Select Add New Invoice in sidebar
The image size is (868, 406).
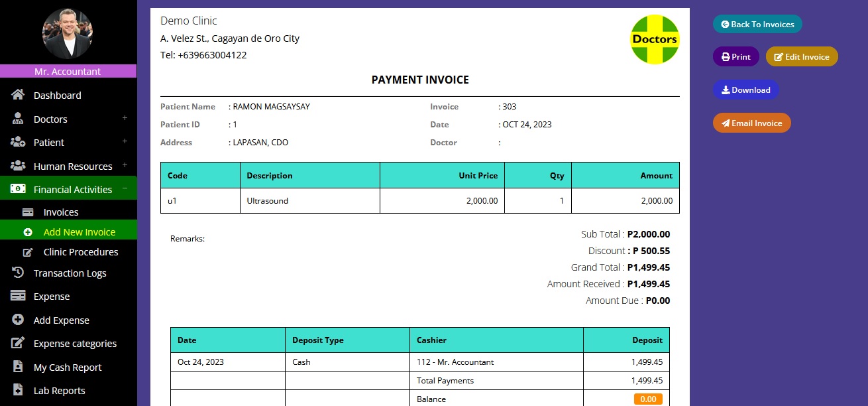pyautogui.click(x=79, y=232)
